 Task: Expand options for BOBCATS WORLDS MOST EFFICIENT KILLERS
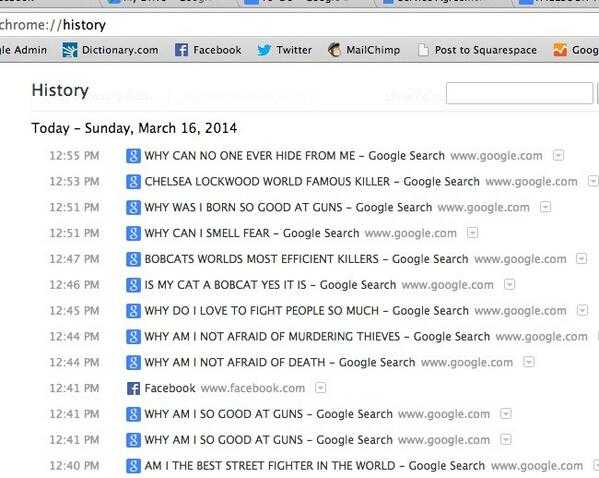581,259
